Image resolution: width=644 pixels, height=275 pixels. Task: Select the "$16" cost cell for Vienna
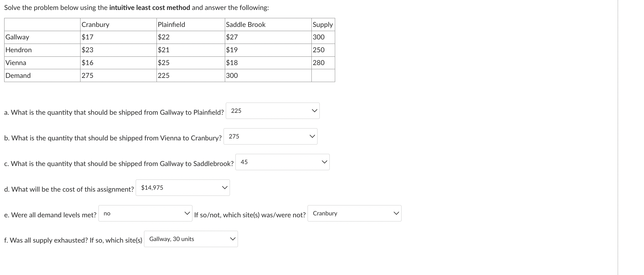88,63
